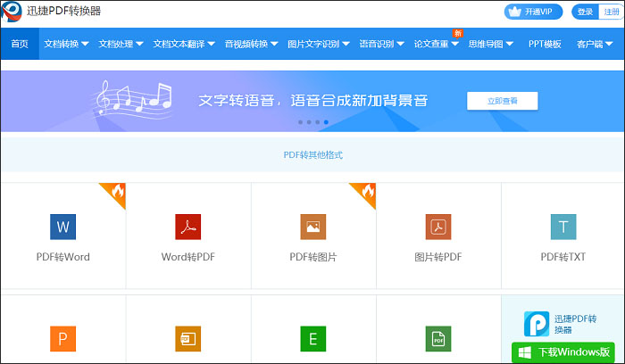Screen dimensions: 625x364
Task: Click the 新 badge on 论文查重
Action: coord(458,33)
